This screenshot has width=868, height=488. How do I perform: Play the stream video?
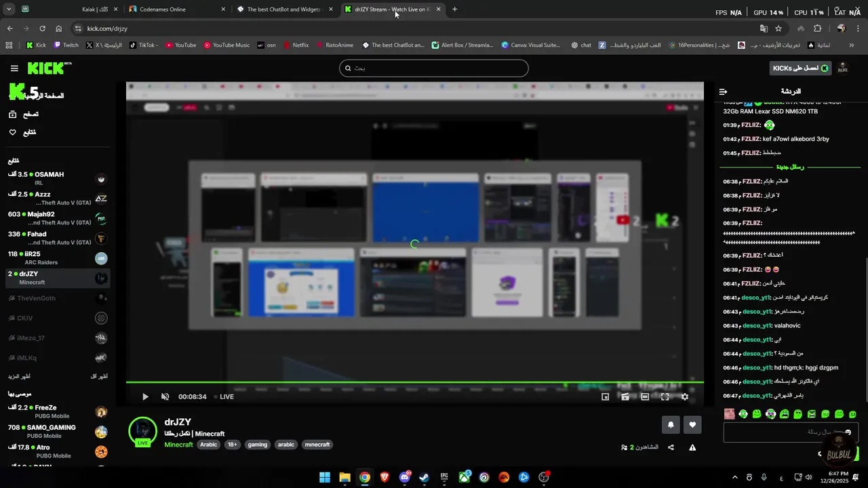(x=145, y=396)
